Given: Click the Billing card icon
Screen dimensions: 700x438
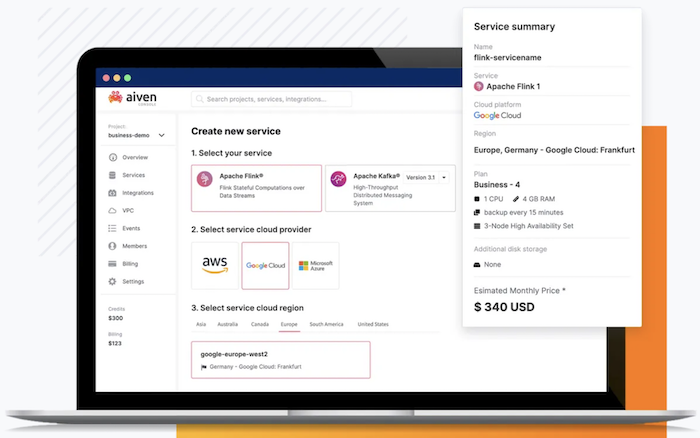Looking at the screenshot, I should tap(112, 264).
